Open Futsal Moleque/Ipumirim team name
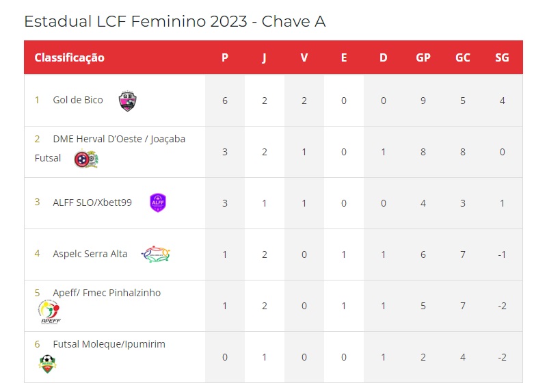The image size is (534, 392). click(x=109, y=344)
